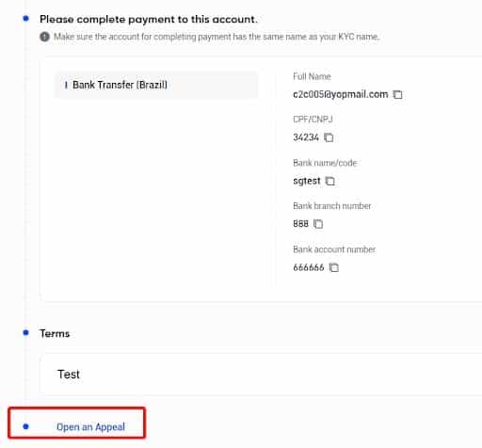Screen dimensions: 482x448
Task: Copy the bank branch number 888
Action: click(x=318, y=224)
